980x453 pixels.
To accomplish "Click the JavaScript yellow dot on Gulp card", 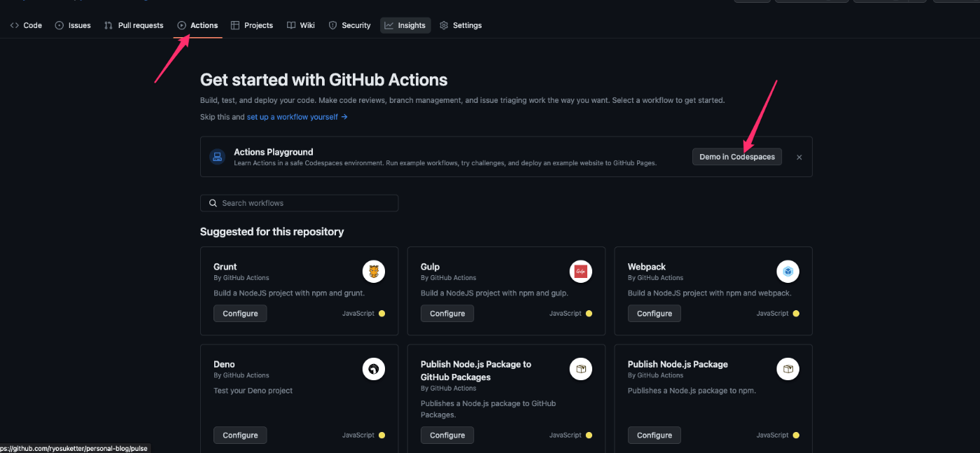I will point(589,314).
